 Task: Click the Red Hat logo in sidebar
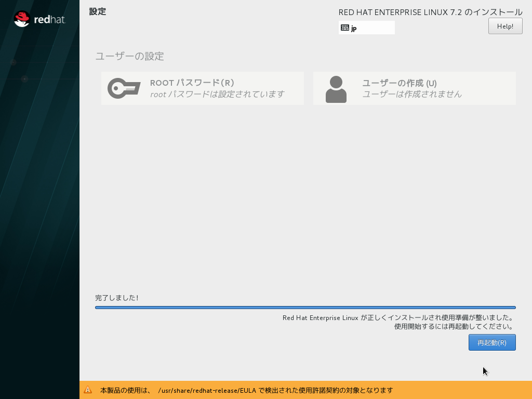[39, 19]
